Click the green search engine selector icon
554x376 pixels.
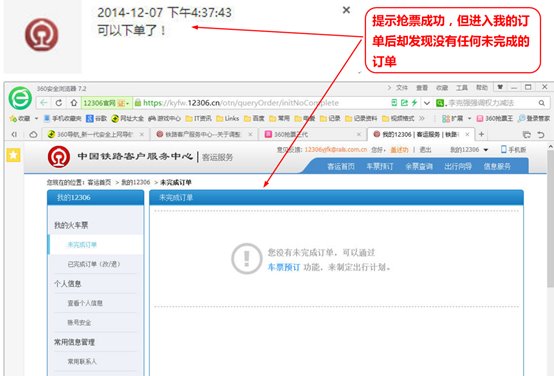pos(440,103)
